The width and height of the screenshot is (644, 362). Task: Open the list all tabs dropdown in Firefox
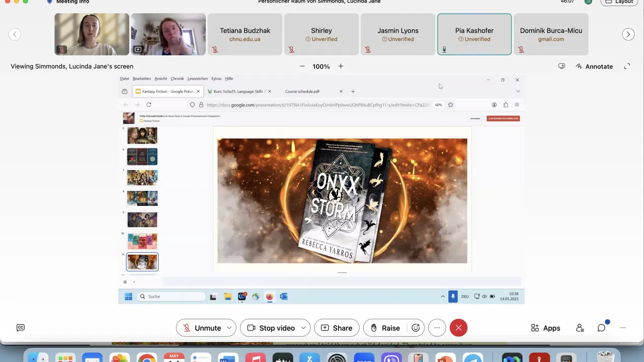(x=518, y=91)
